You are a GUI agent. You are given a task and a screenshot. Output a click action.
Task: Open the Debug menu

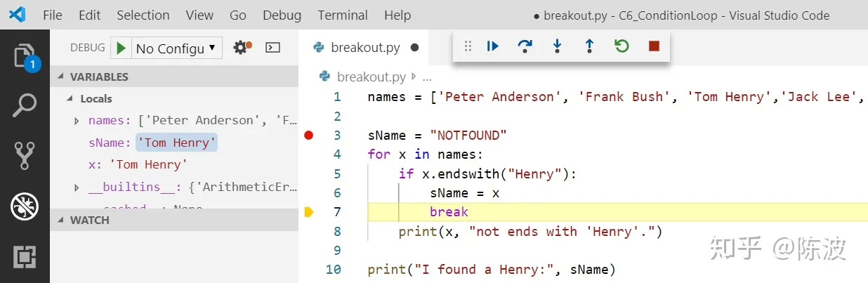pos(282,15)
